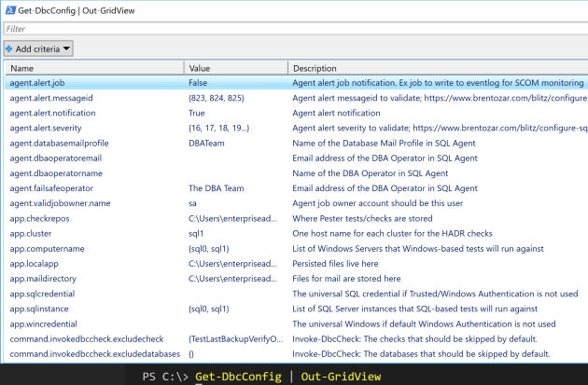
Task: Click the blue plus icon beside Add criteria
Action: click(9, 48)
